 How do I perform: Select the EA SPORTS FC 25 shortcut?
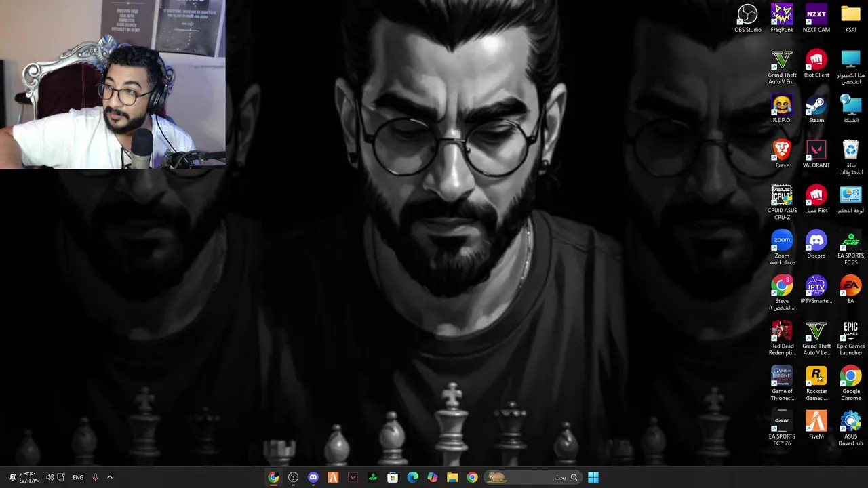[850, 248]
